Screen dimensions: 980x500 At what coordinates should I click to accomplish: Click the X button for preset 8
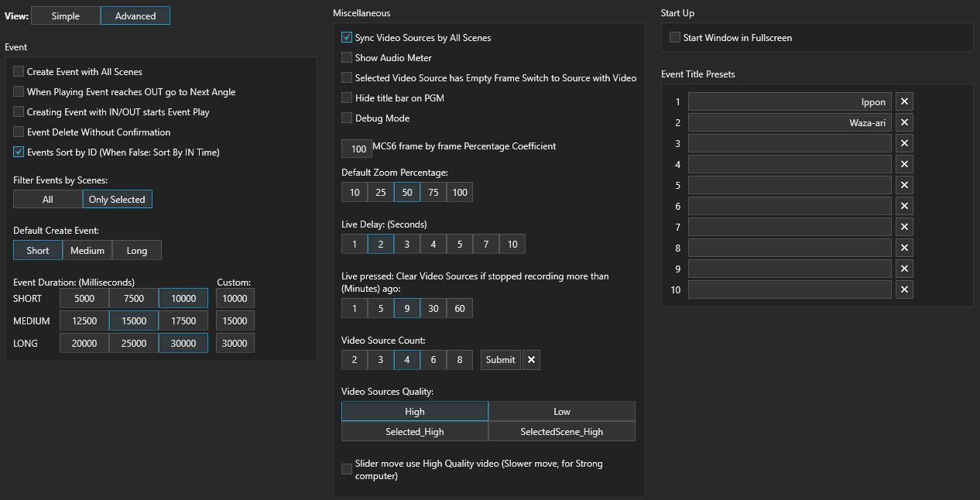pos(904,248)
